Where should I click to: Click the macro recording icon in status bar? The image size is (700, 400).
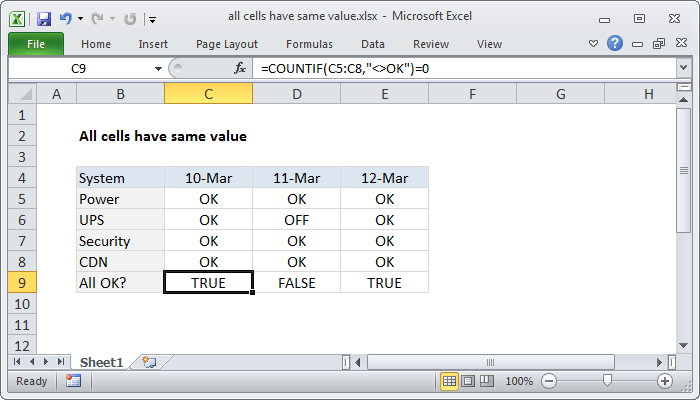(73, 381)
